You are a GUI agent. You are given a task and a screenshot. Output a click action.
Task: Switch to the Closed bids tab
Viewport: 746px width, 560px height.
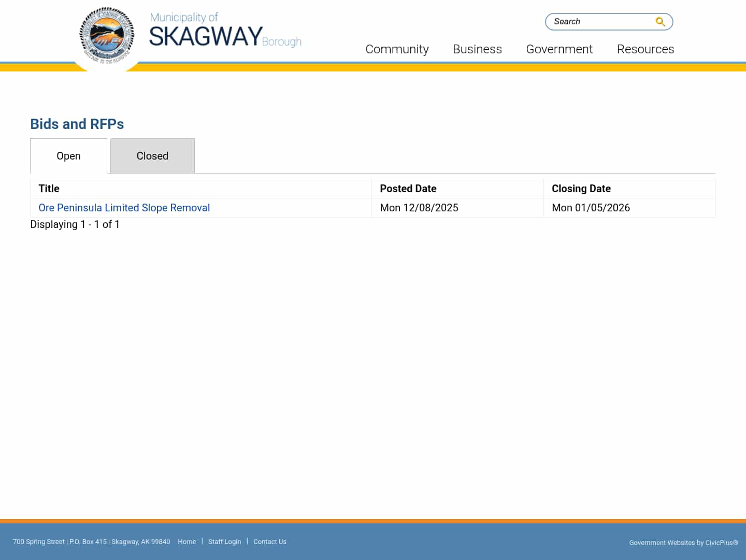pyautogui.click(x=152, y=155)
